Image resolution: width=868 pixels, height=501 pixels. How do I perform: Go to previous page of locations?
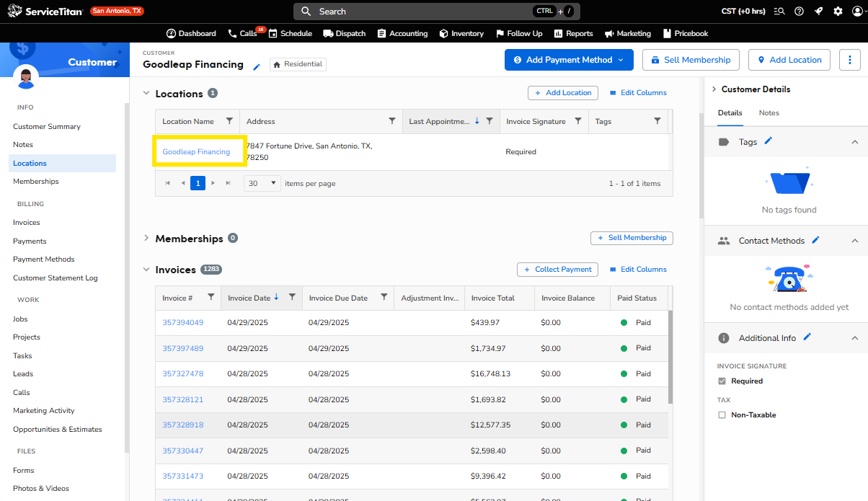point(183,183)
